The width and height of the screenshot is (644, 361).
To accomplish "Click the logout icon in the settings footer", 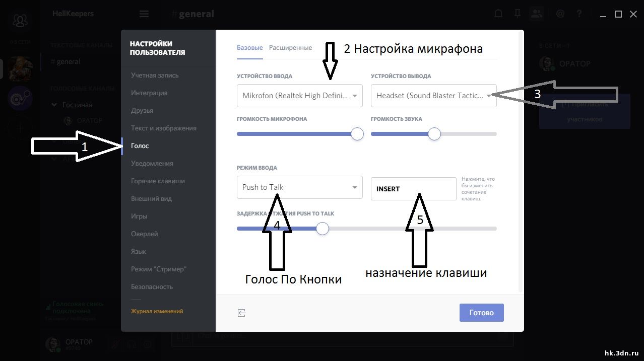I will coord(242,313).
